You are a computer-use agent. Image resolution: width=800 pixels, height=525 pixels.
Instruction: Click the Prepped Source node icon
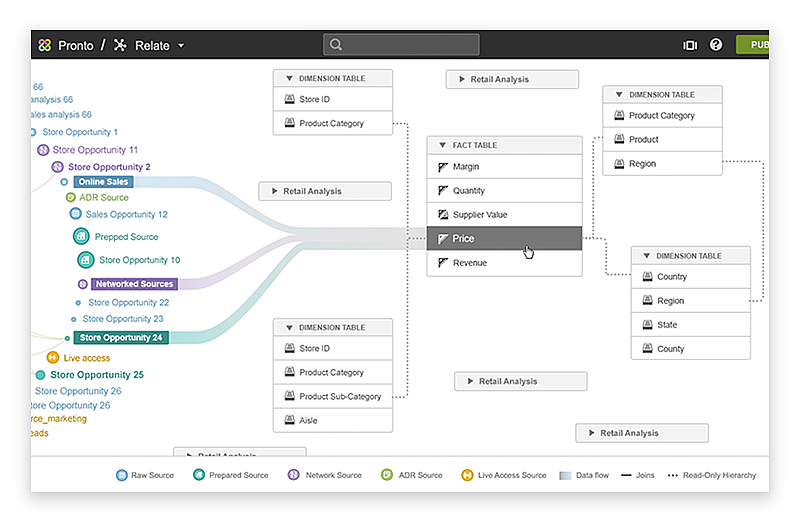[82, 237]
